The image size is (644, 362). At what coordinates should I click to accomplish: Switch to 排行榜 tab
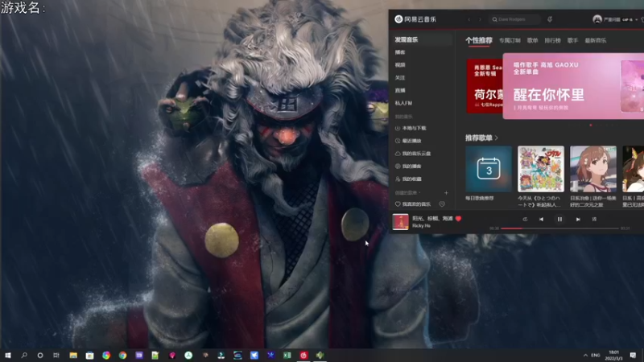(x=553, y=40)
